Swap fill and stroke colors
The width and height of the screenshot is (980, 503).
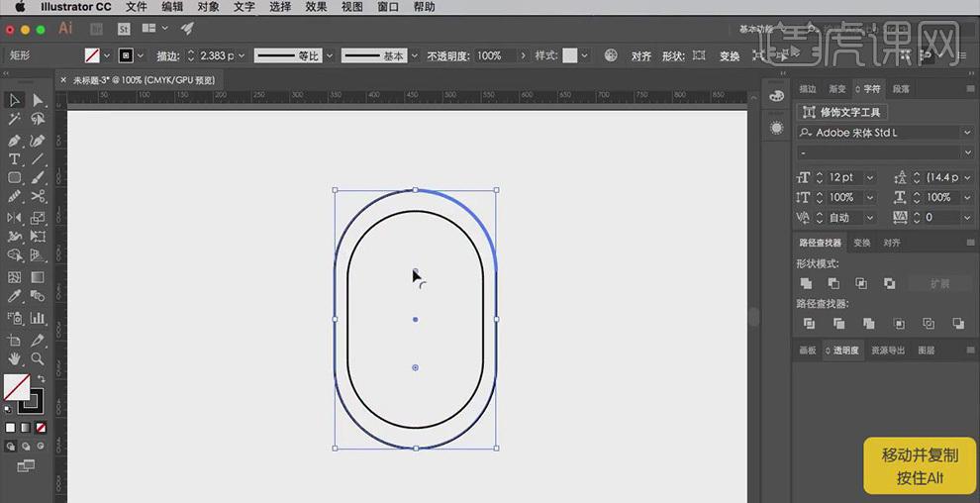click(41, 379)
